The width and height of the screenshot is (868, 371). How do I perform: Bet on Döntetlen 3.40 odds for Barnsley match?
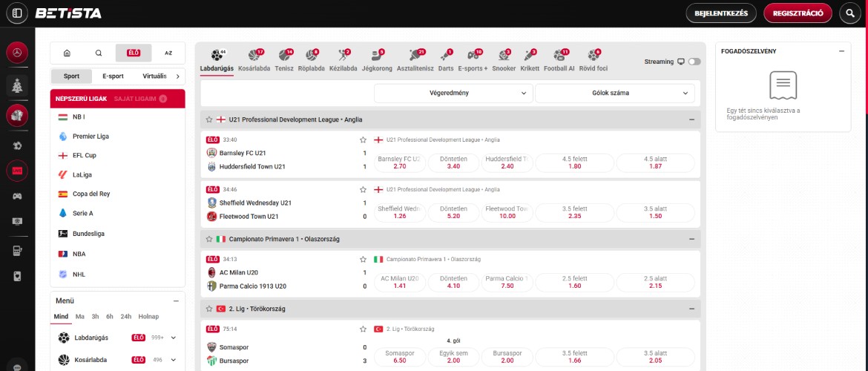[453, 162]
